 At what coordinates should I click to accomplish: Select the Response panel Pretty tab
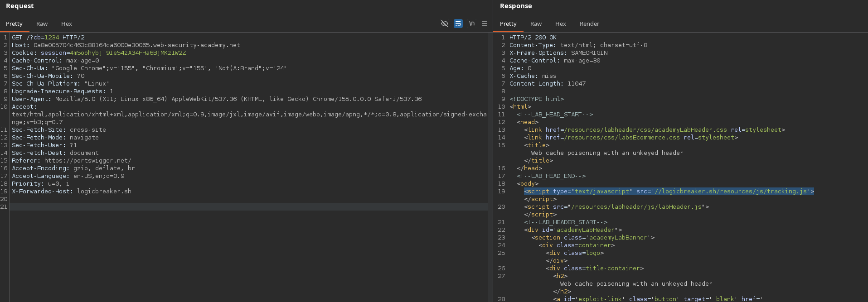tap(508, 24)
